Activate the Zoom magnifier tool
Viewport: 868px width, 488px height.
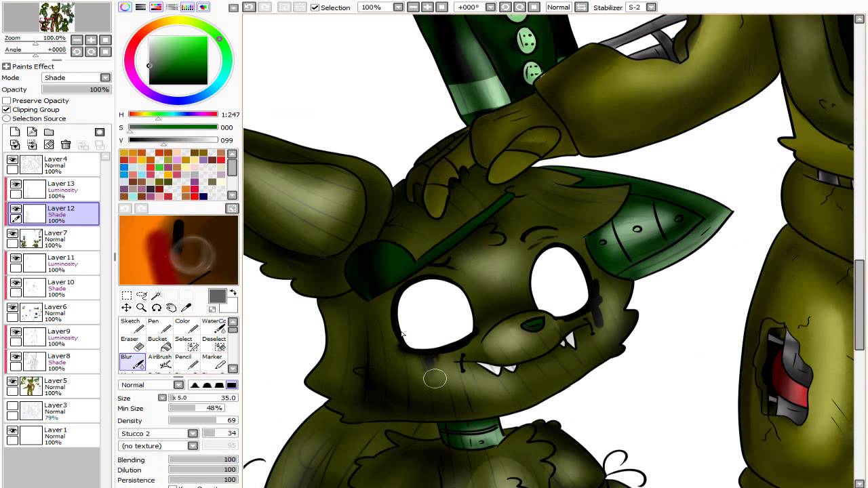[142, 308]
